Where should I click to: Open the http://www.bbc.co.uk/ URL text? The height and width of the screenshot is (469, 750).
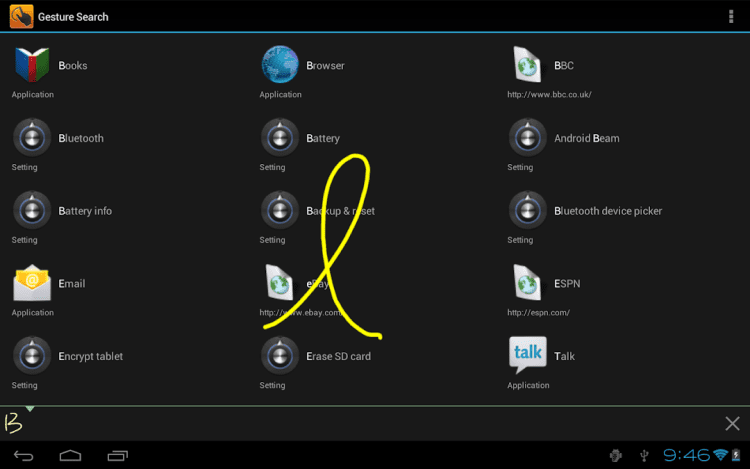click(x=549, y=95)
